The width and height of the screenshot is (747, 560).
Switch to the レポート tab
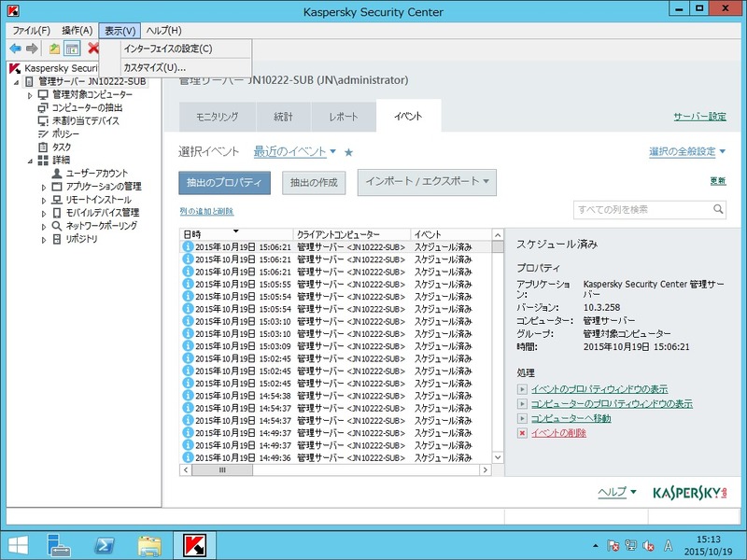coord(343,117)
